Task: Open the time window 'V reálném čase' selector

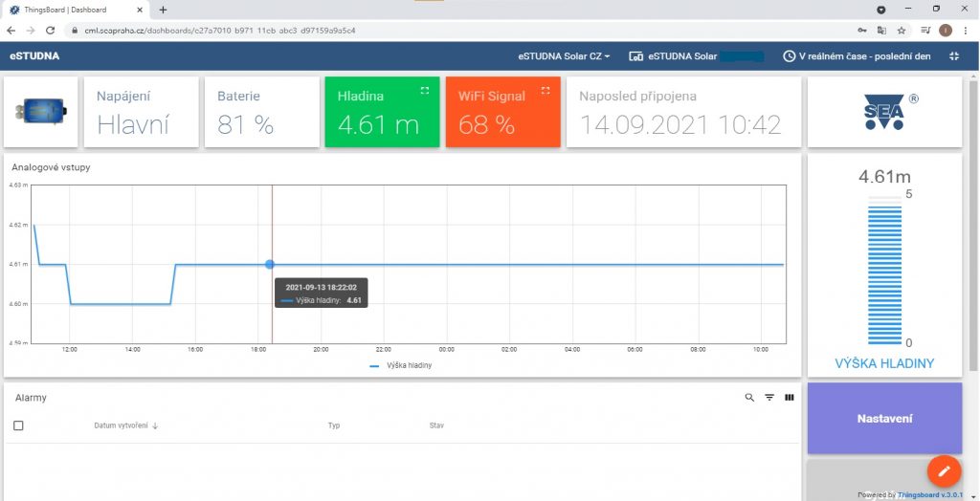Action: click(x=857, y=56)
